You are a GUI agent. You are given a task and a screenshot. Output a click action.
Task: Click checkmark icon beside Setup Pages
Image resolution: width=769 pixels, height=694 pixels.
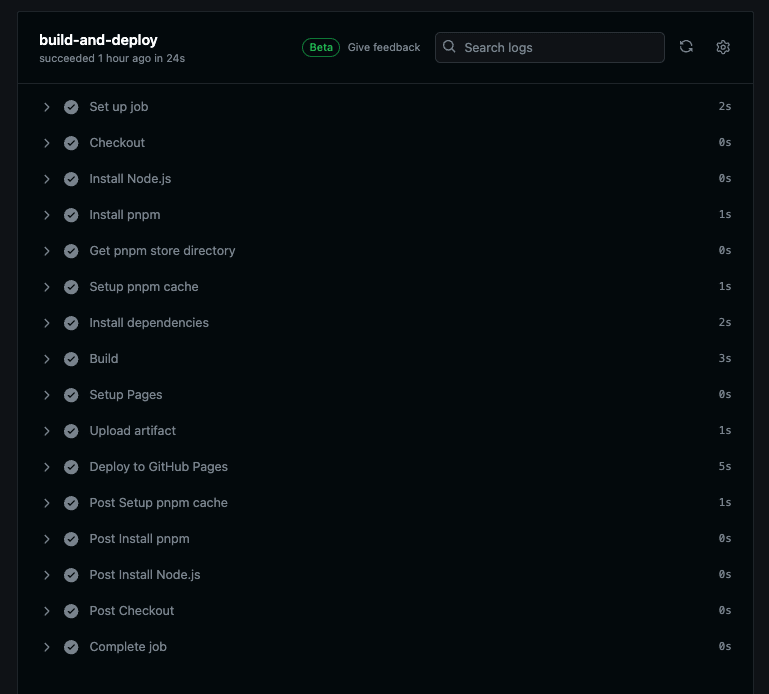[x=71, y=395]
